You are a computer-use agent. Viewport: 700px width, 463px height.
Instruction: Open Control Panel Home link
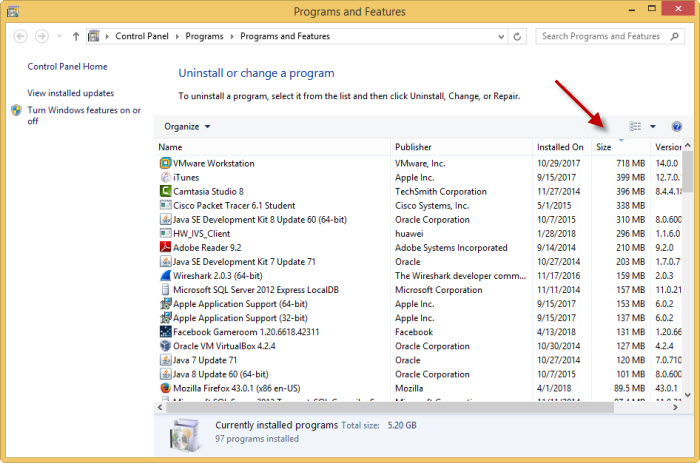(x=67, y=67)
